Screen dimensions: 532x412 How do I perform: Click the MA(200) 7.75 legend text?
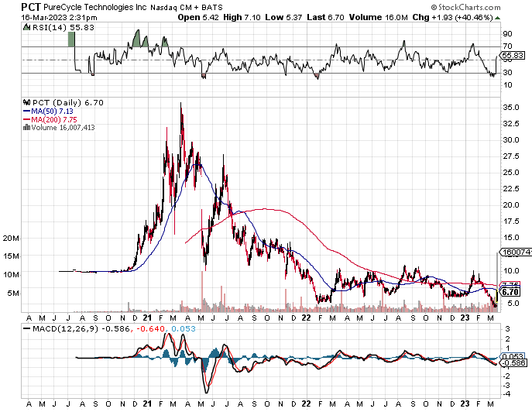(x=54, y=120)
